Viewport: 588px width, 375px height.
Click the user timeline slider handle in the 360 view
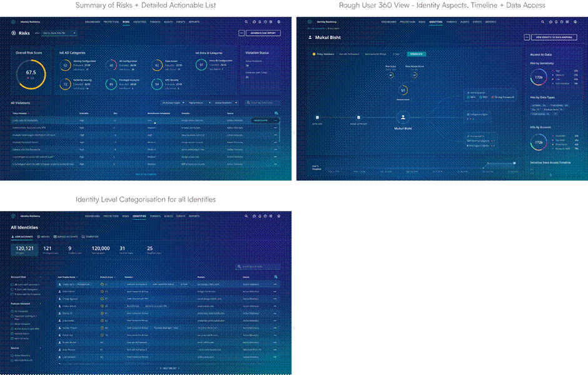pyautogui.click(x=515, y=163)
